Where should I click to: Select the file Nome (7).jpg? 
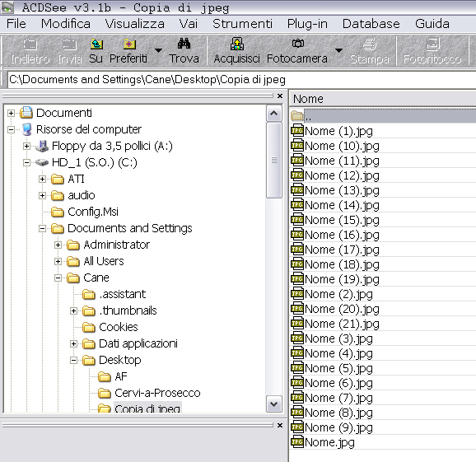tap(338, 398)
